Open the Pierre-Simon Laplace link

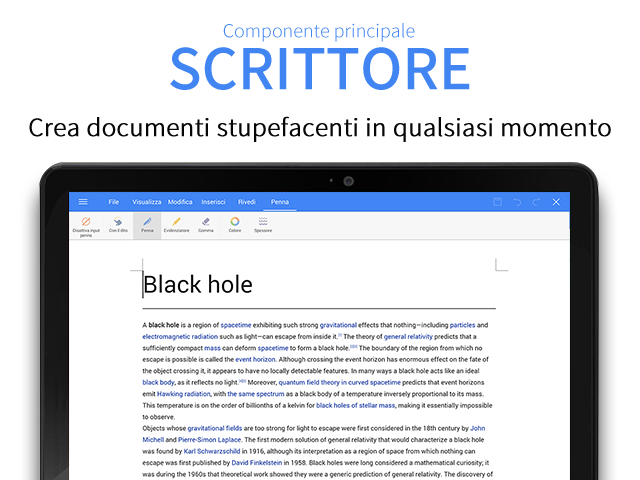coord(209,439)
